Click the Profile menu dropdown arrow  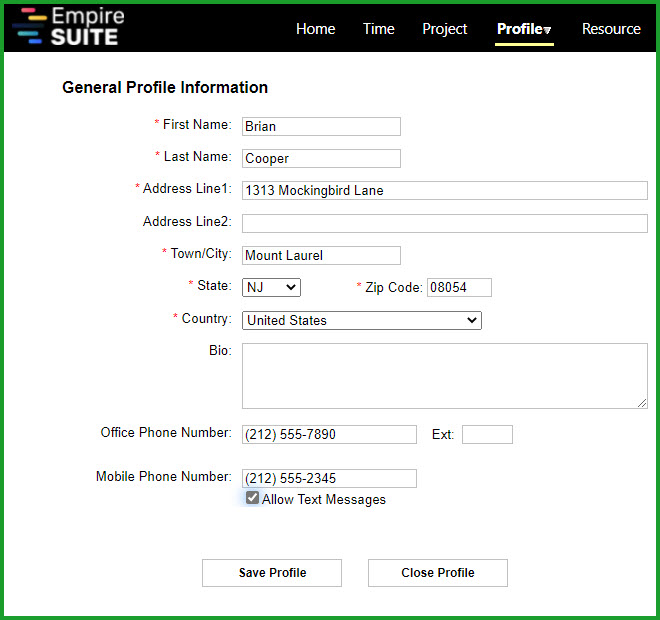[547, 30]
